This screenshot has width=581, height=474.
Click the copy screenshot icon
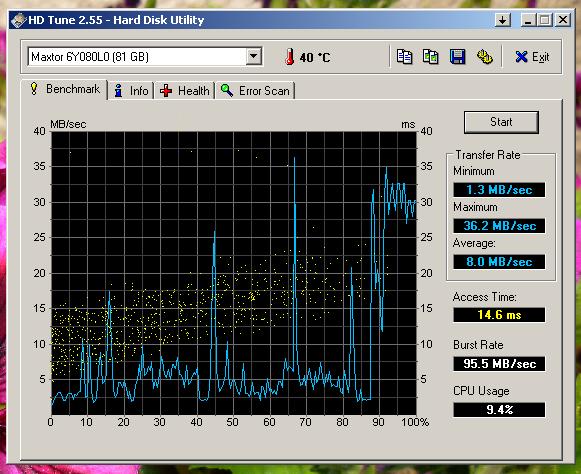click(x=431, y=57)
